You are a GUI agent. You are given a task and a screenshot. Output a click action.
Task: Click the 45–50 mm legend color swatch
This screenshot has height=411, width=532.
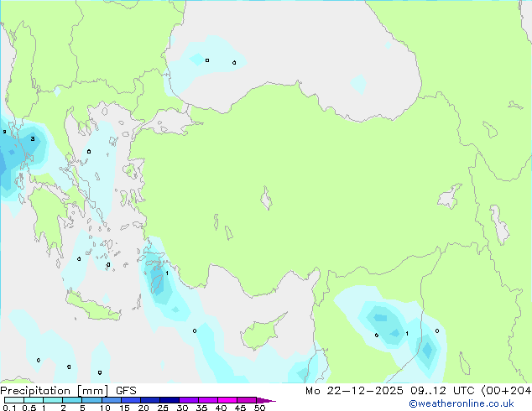[247, 400]
